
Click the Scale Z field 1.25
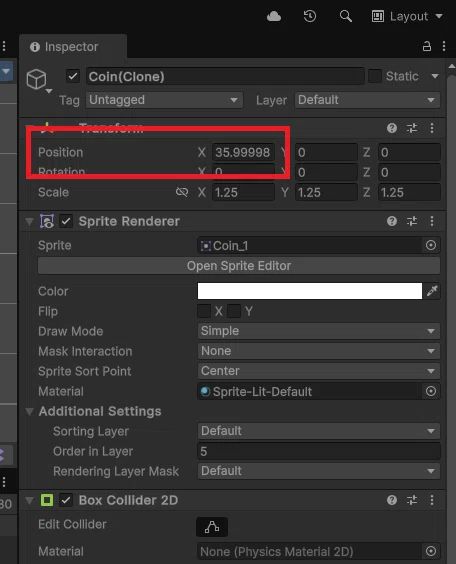coord(409,192)
